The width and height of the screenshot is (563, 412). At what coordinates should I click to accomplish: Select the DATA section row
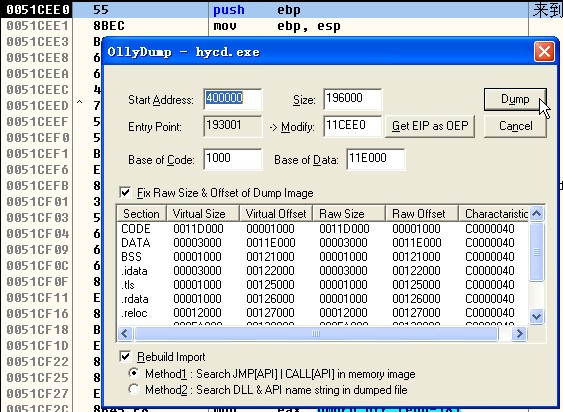322,242
